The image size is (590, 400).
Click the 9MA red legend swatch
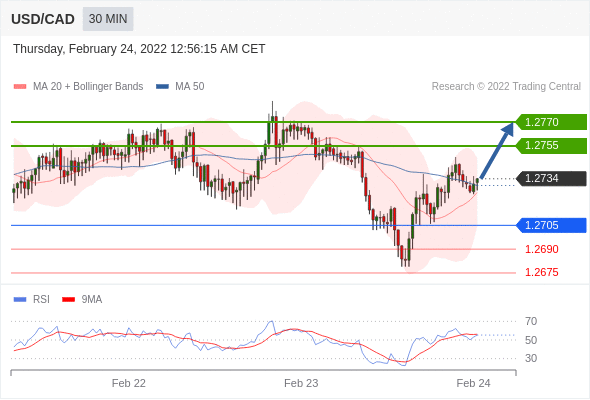(x=68, y=300)
